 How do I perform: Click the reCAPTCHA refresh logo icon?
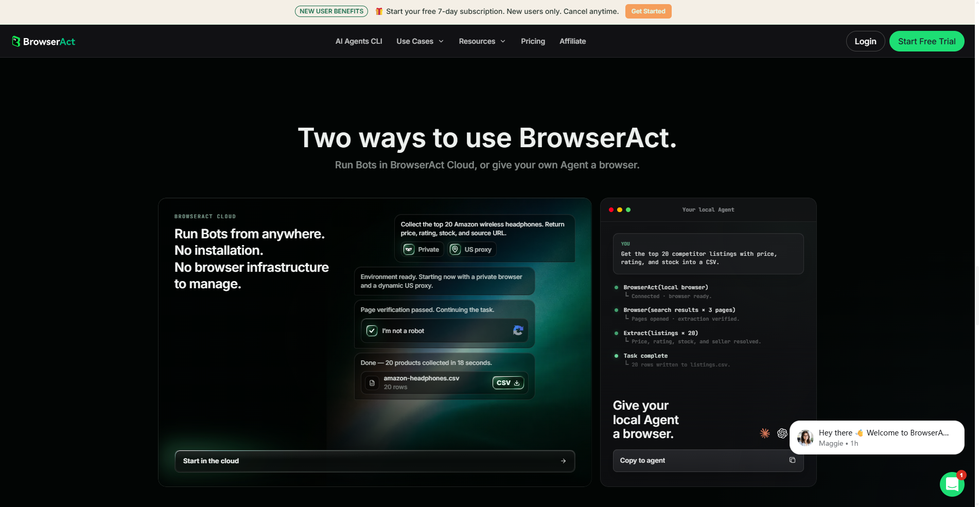click(x=518, y=330)
